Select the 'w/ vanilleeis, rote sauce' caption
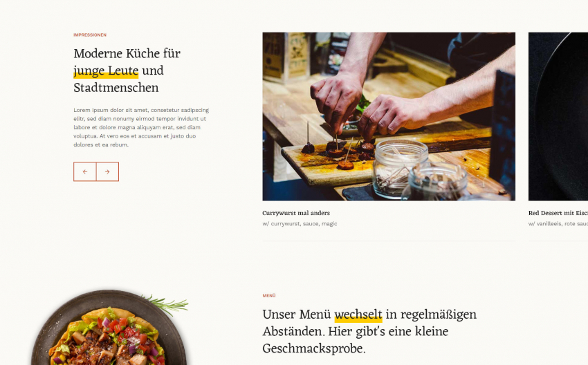Image resolution: width=588 pixels, height=365 pixels. pyautogui.click(x=558, y=224)
